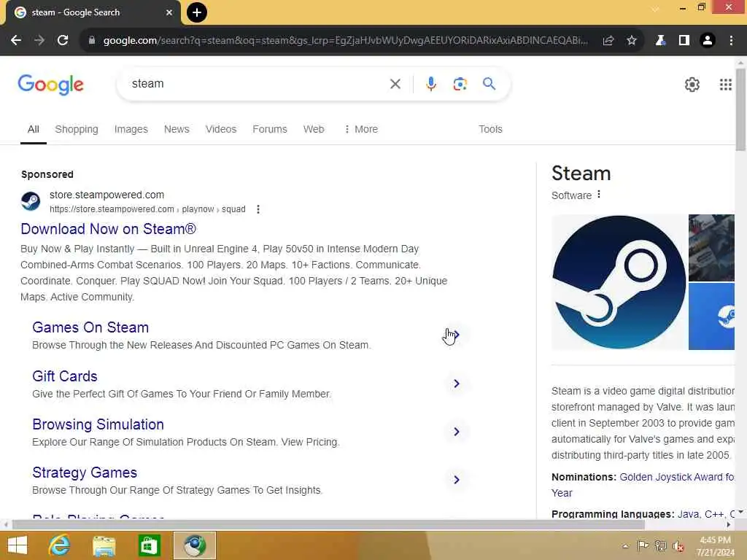This screenshot has height=560, width=747.
Task: Bookmark this page with the star
Action: point(632,41)
